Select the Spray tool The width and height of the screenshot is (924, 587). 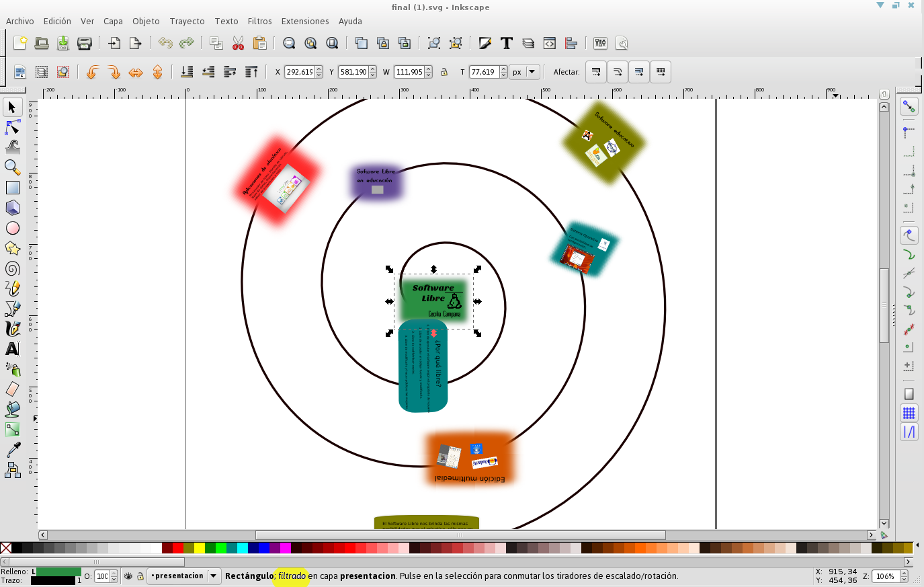[12, 369]
